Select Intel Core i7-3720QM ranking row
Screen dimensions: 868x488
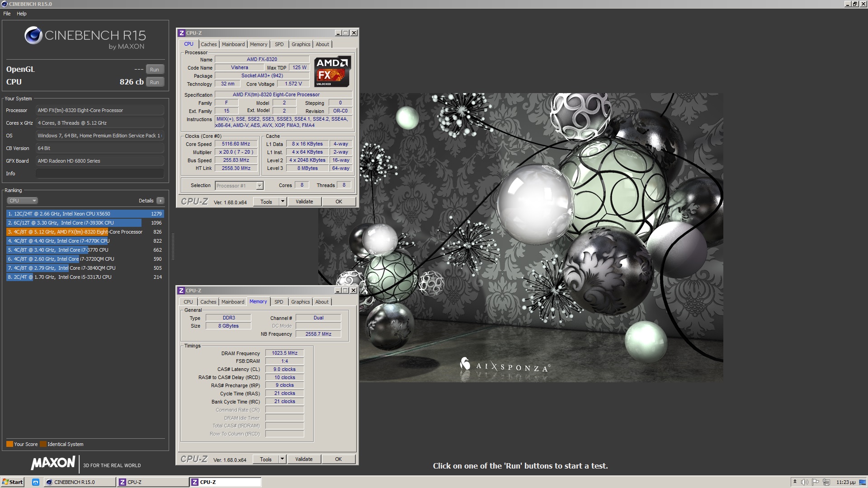(x=85, y=259)
